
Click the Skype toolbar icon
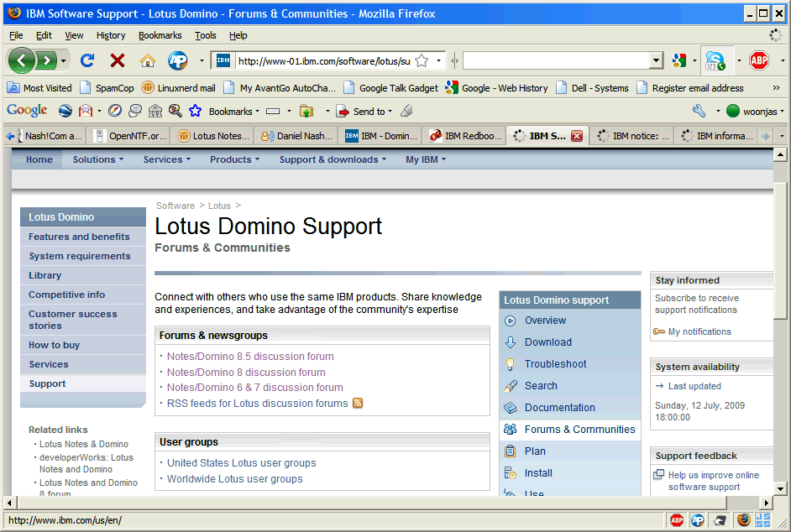(x=715, y=61)
